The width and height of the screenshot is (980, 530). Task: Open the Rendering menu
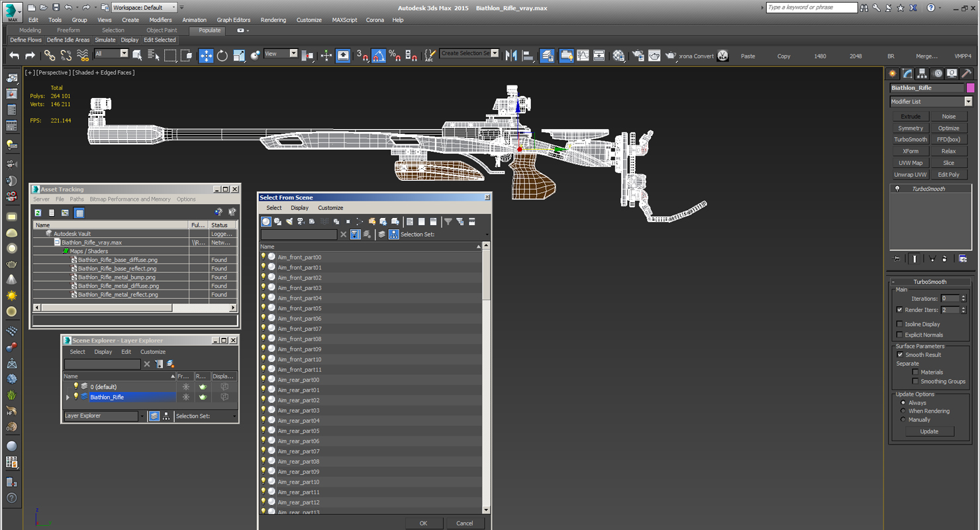point(273,20)
